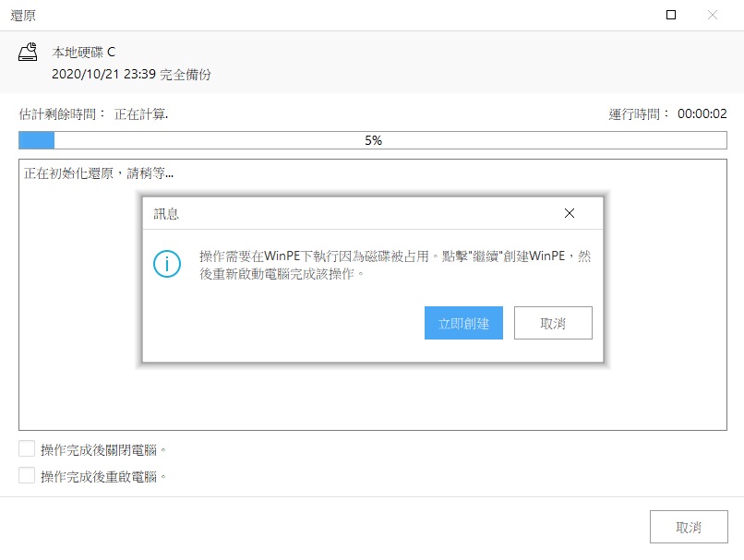Click the blue info icon in the dialog
Image resolution: width=744 pixels, height=560 pixels.
point(167,264)
